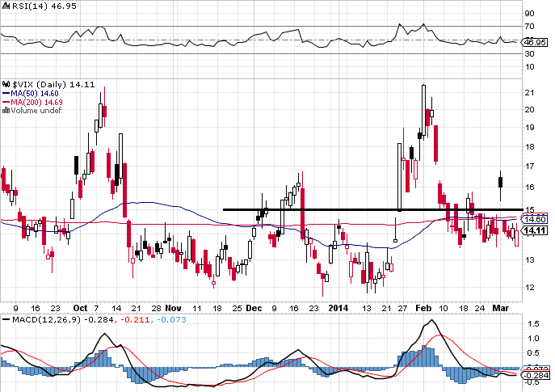Viewport: 555px width, 392px height.
Task: Click the 90 label on RSI axis
Action: [x=530, y=14]
